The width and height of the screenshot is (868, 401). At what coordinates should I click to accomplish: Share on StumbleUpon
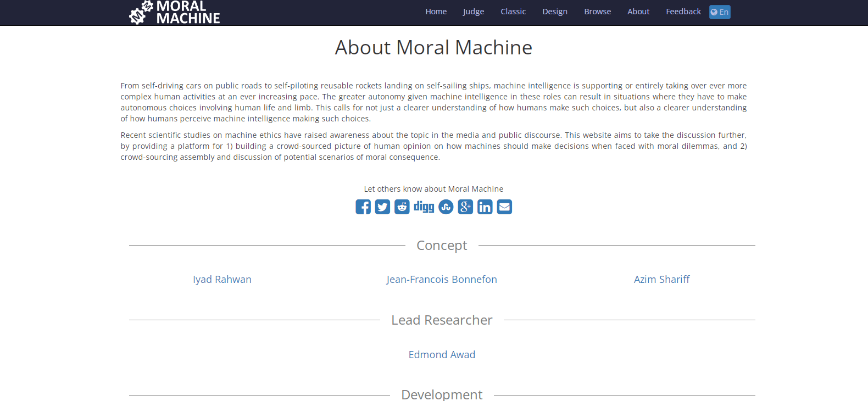pos(446,207)
